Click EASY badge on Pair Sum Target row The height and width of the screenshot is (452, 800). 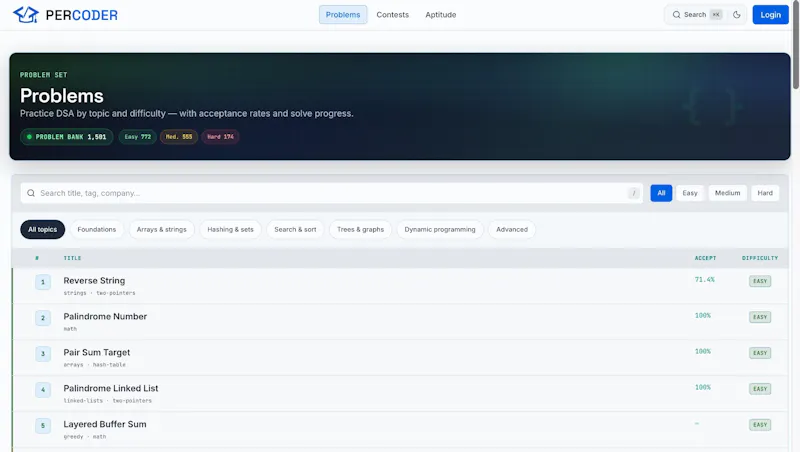click(x=760, y=353)
